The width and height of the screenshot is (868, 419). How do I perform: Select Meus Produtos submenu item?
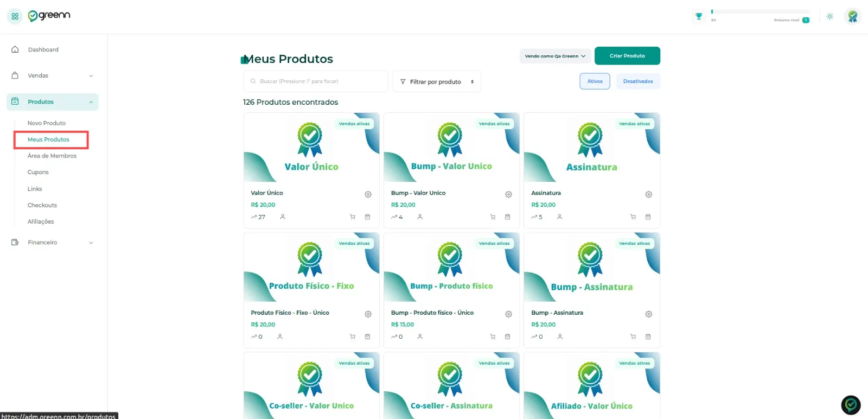48,139
